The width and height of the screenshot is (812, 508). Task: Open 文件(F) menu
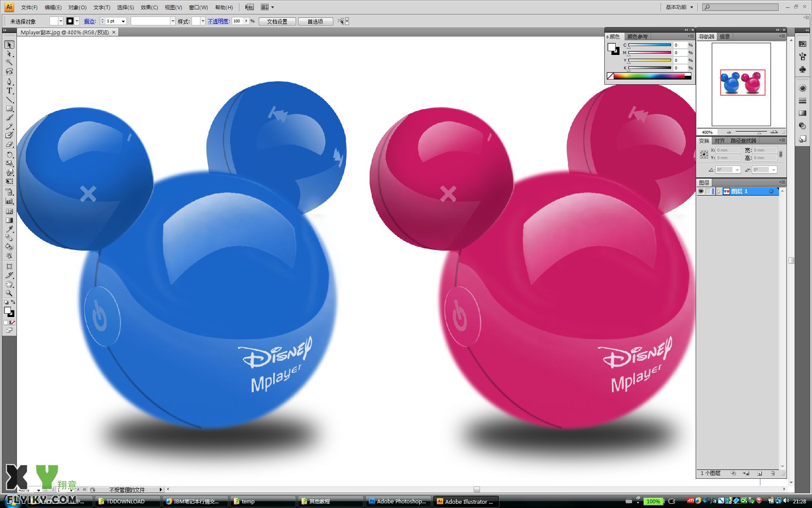pos(29,8)
